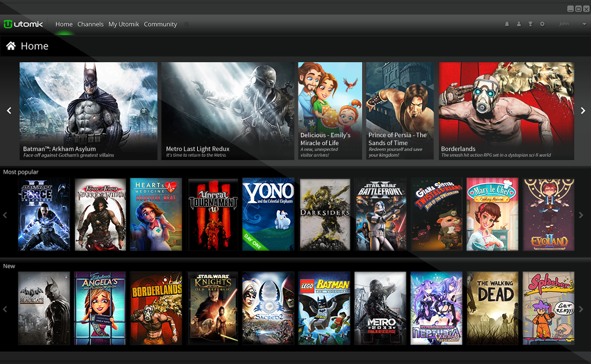Expand the John account dropdown arrow
Viewport: 591px width, 364px height.
click(x=584, y=24)
